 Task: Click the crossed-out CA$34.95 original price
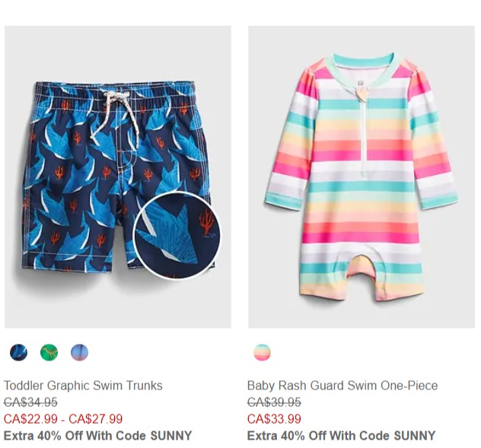click(30, 402)
